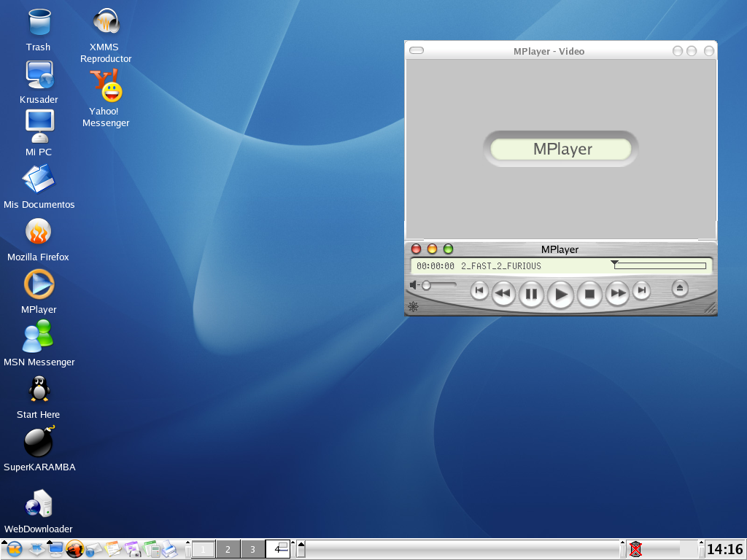Open the printer icon in panel
This screenshot has height=560, width=747.
(x=169, y=549)
